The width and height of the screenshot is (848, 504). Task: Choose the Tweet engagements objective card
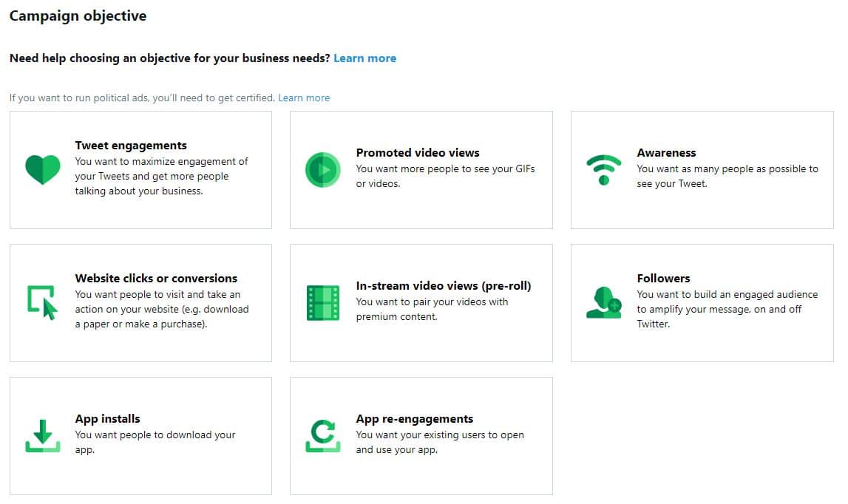click(x=140, y=168)
